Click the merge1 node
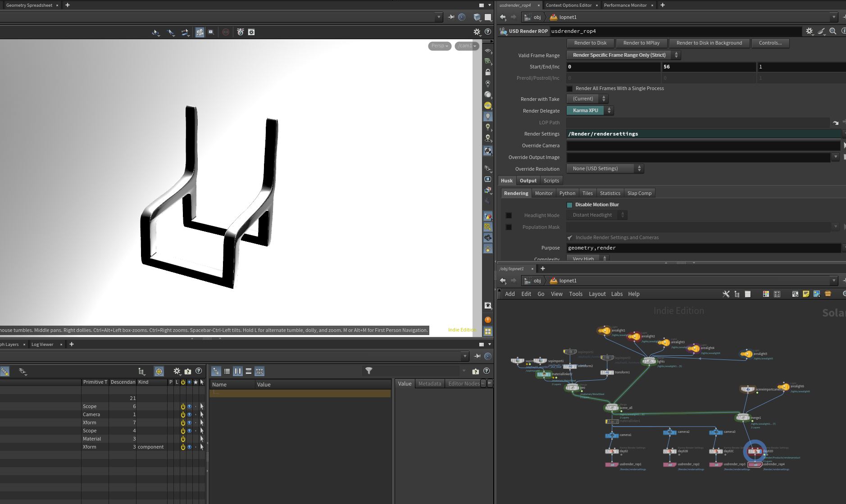The height and width of the screenshot is (504, 846). coord(742,418)
